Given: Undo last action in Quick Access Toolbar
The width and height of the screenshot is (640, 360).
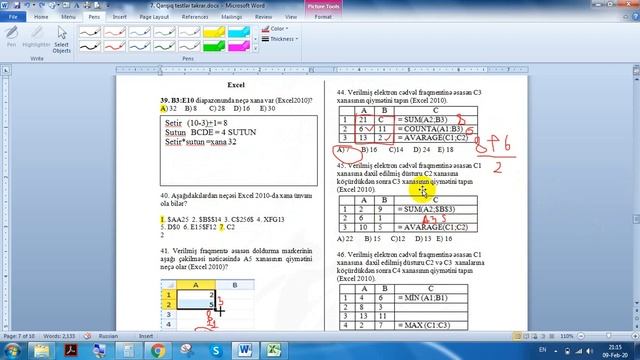Looking at the screenshot, I should click(27, 6).
